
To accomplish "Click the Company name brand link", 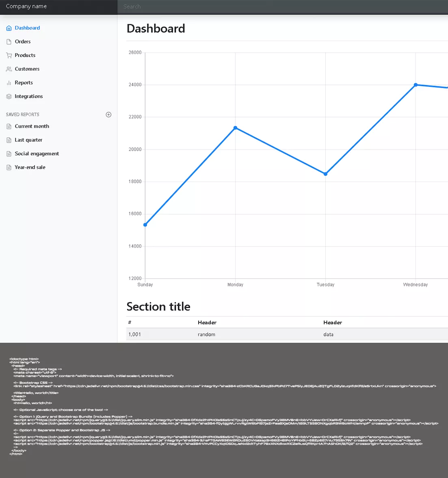I will point(26,6).
